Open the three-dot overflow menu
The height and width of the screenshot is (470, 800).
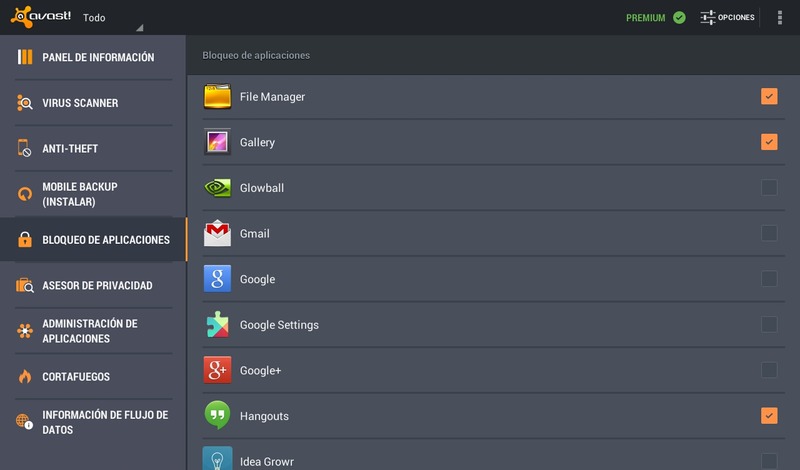pos(780,17)
